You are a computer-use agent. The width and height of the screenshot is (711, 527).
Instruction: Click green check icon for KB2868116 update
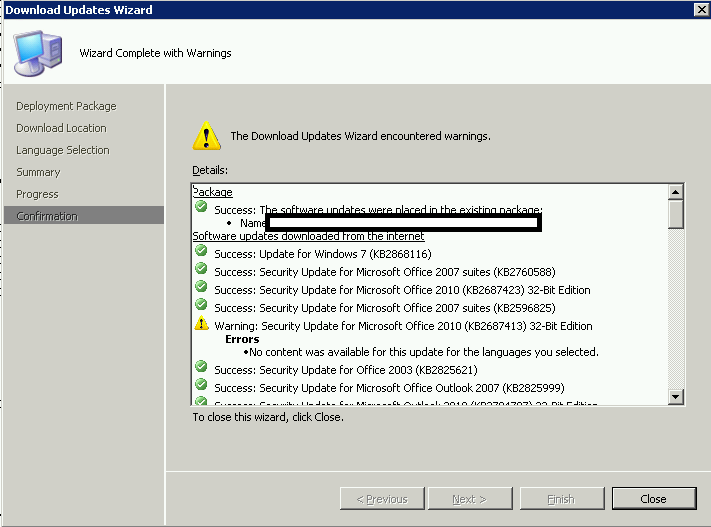click(x=201, y=250)
